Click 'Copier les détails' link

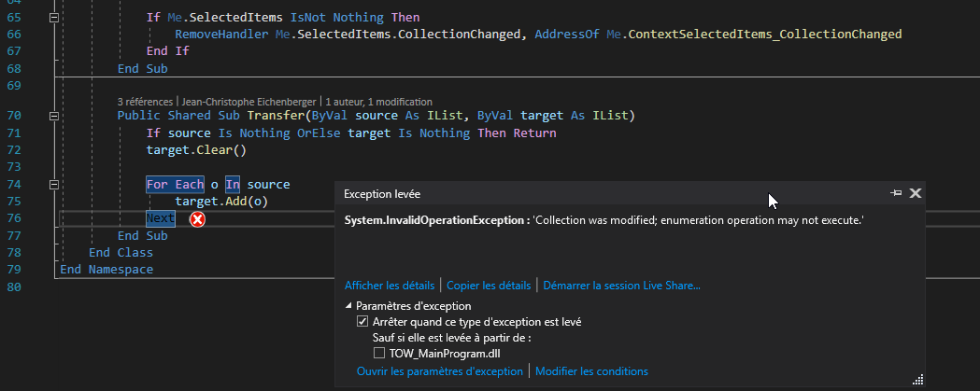pyautogui.click(x=490, y=285)
